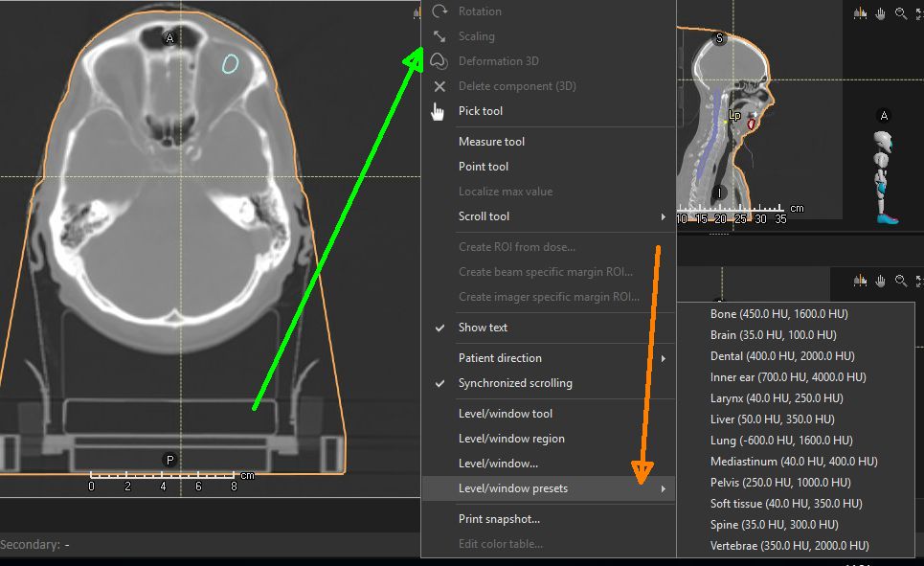The image size is (924, 566).
Task: Select pan hand icon in sagittal view toolbar
Action: tap(880, 13)
